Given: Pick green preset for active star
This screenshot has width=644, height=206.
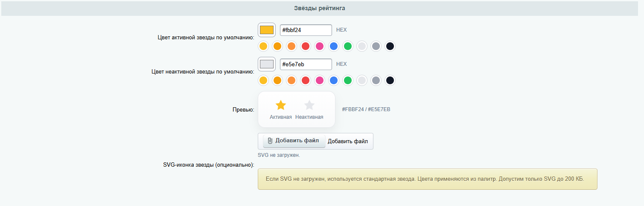Looking at the screenshot, I should point(348,46).
